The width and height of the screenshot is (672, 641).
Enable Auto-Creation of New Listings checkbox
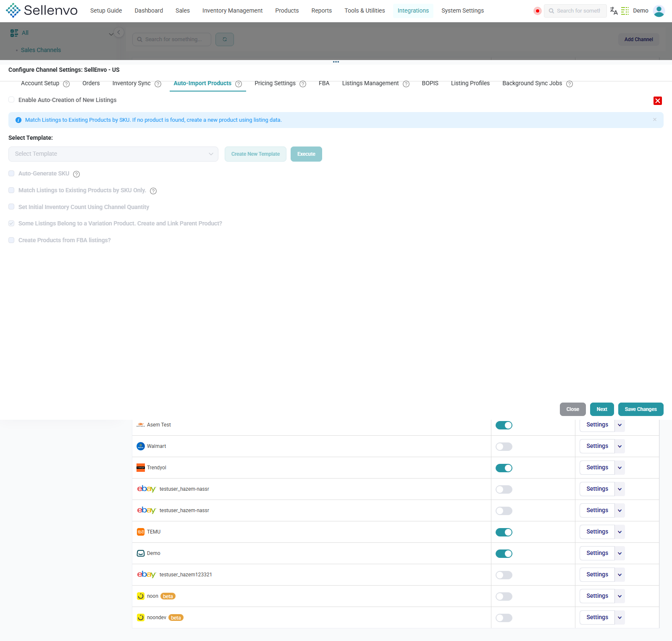click(x=11, y=99)
